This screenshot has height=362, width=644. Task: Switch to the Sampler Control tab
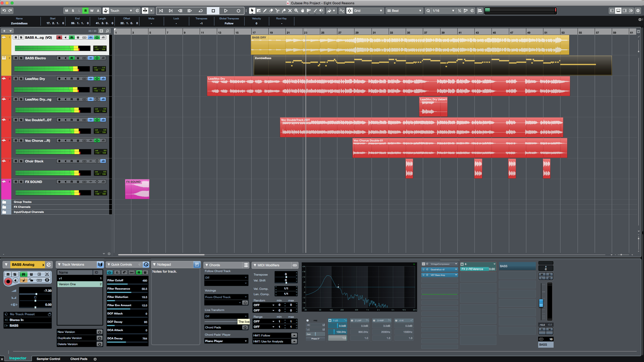tap(48, 359)
